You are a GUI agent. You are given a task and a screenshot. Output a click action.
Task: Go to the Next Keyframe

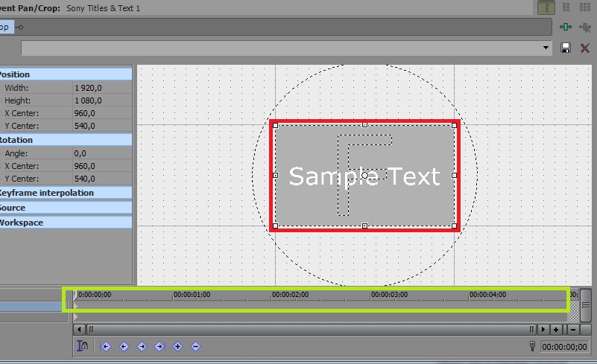(x=142, y=346)
